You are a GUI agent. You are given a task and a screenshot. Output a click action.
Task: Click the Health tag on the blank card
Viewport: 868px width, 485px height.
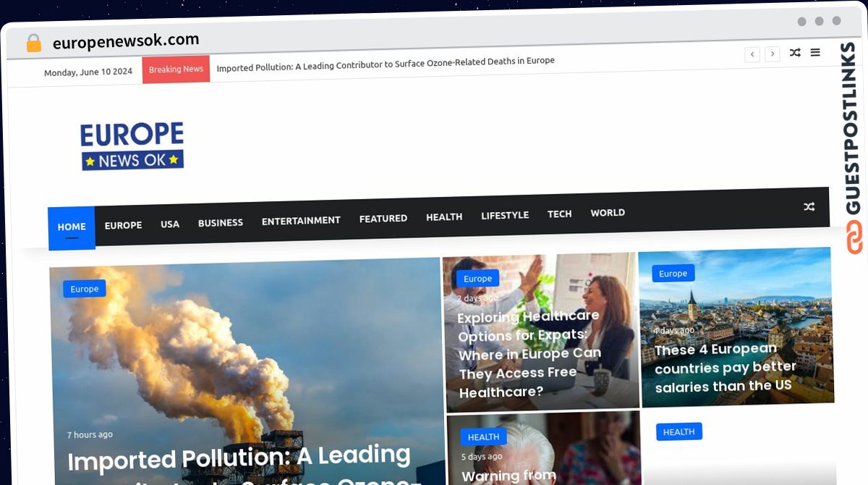(x=678, y=432)
